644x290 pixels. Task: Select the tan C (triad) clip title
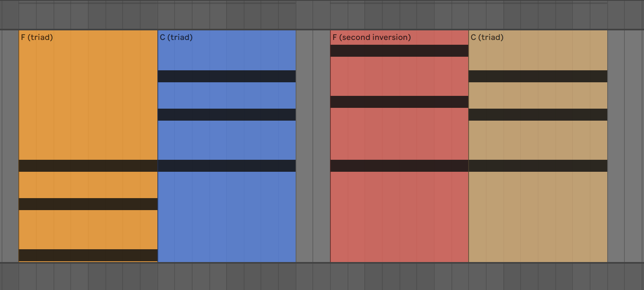click(487, 38)
